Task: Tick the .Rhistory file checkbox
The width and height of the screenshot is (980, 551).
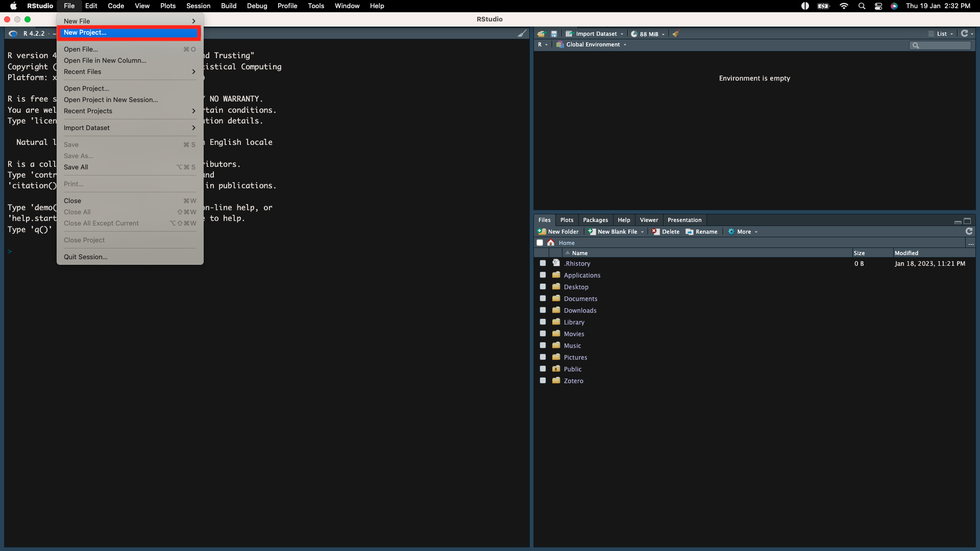Action: pos(543,263)
